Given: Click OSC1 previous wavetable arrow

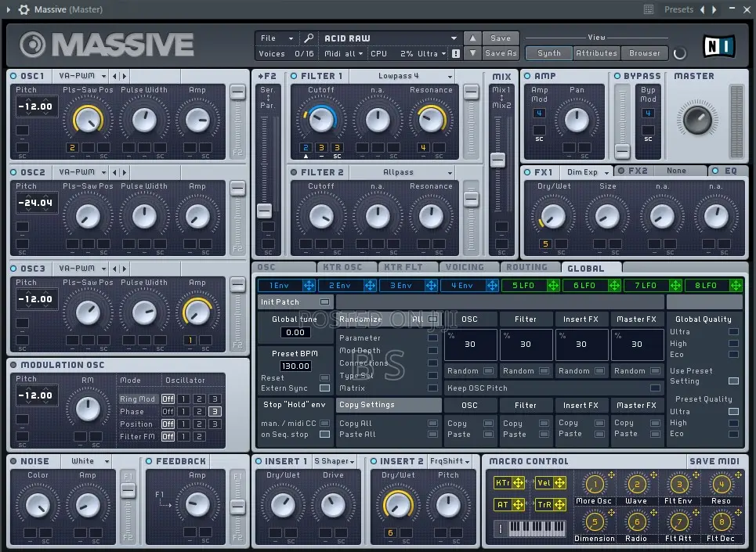Looking at the screenshot, I should point(114,76).
